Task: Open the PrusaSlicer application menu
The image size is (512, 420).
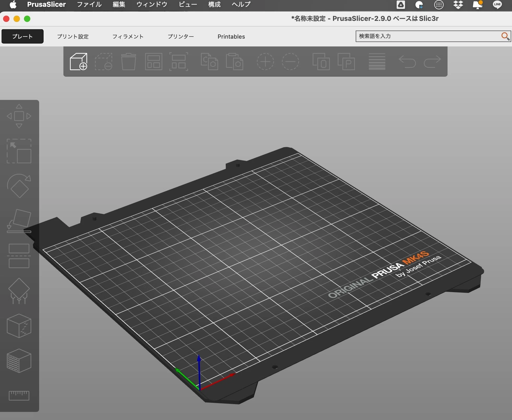Action: pos(46,4)
